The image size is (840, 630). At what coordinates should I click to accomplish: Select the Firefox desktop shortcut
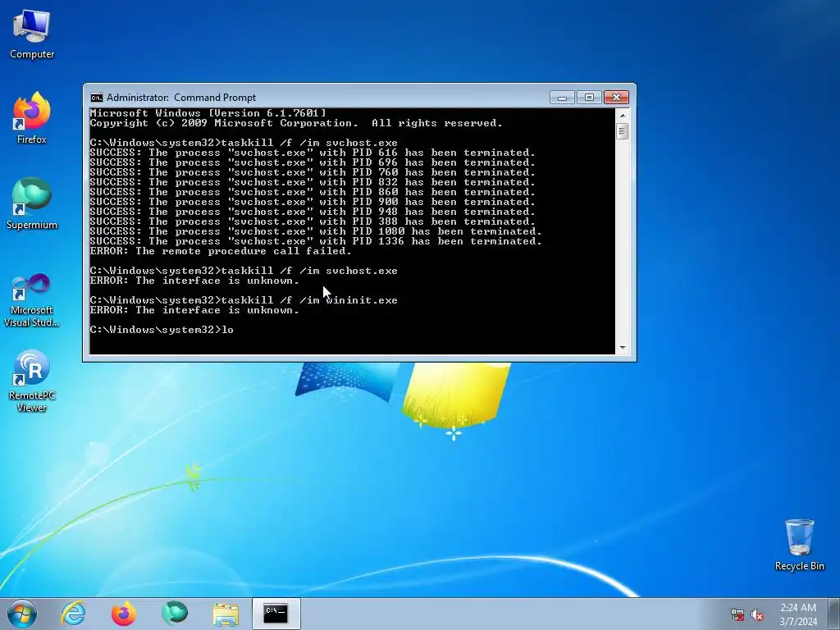(x=32, y=118)
